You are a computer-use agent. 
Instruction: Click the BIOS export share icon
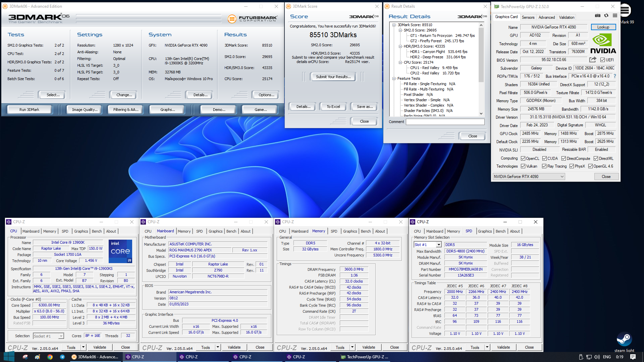[x=593, y=60]
